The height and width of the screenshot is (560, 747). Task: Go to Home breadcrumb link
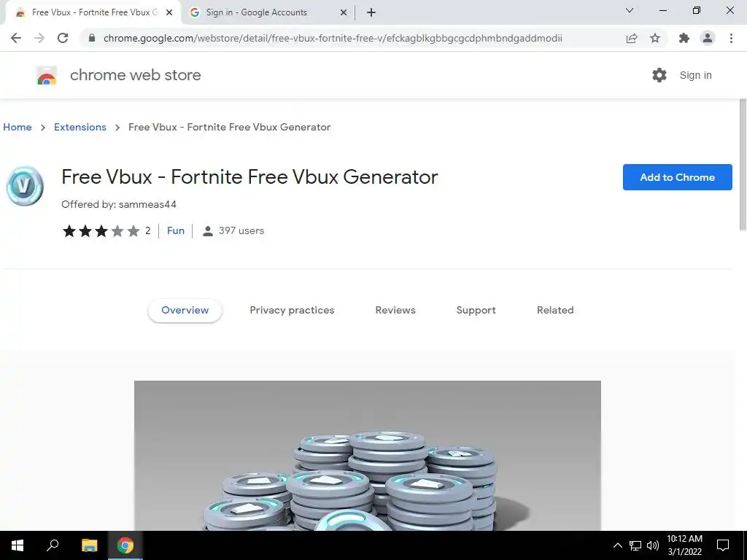pos(18,127)
